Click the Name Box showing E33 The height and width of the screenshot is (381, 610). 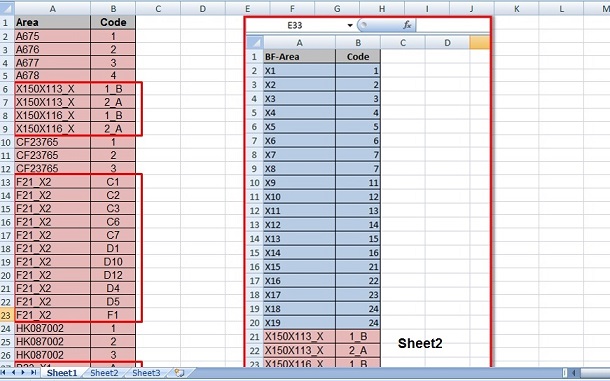pyautogui.click(x=296, y=25)
